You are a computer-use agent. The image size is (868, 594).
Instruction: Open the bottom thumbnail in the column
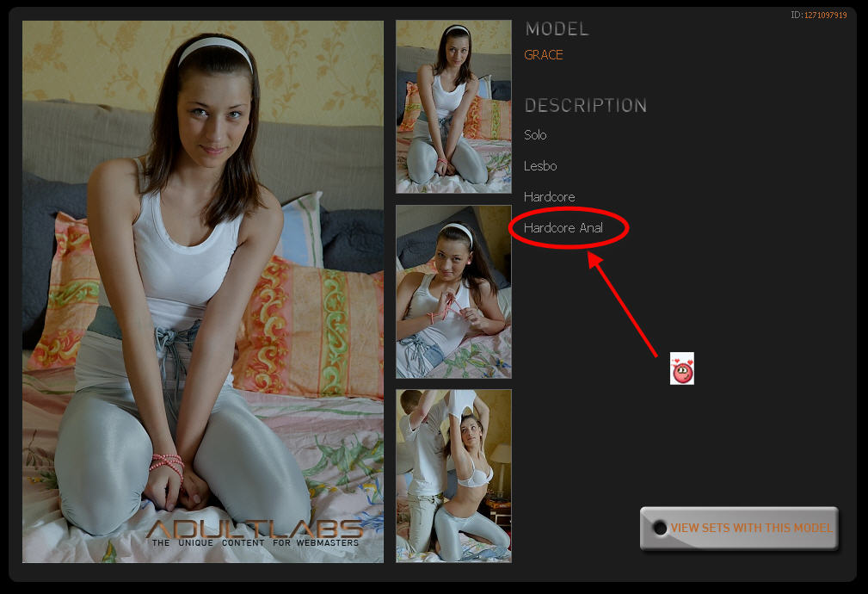click(453, 476)
